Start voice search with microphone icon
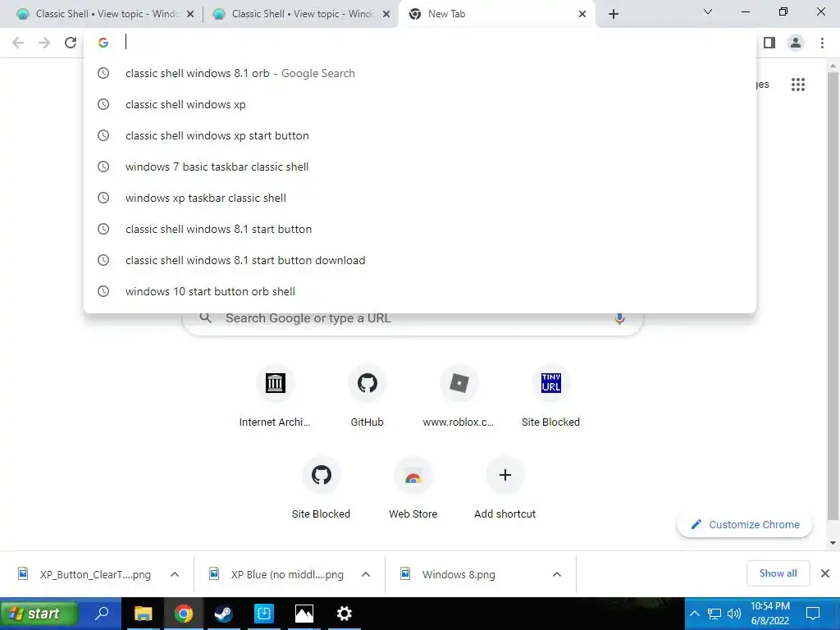Viewport: 840px width, 630px height. 619,318
